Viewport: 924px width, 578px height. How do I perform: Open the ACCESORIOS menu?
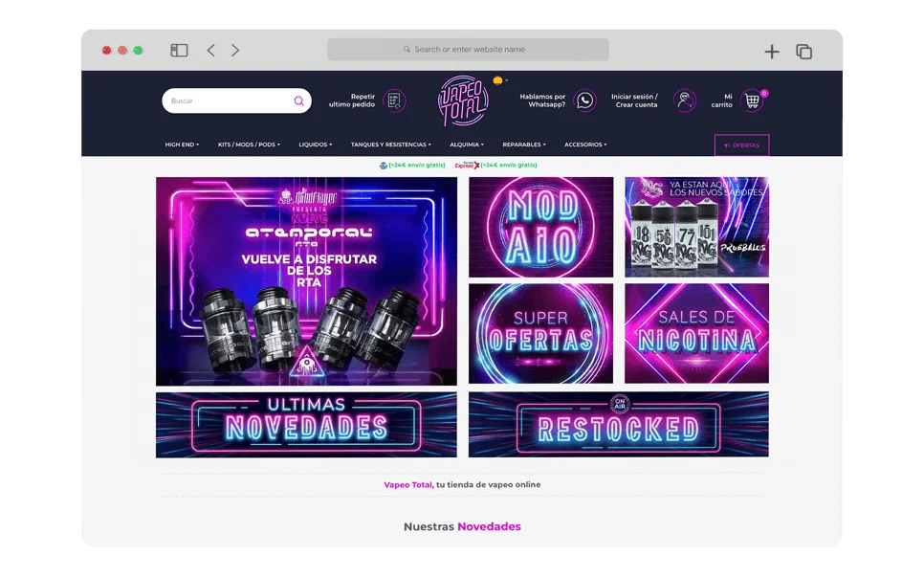(585, 144)
